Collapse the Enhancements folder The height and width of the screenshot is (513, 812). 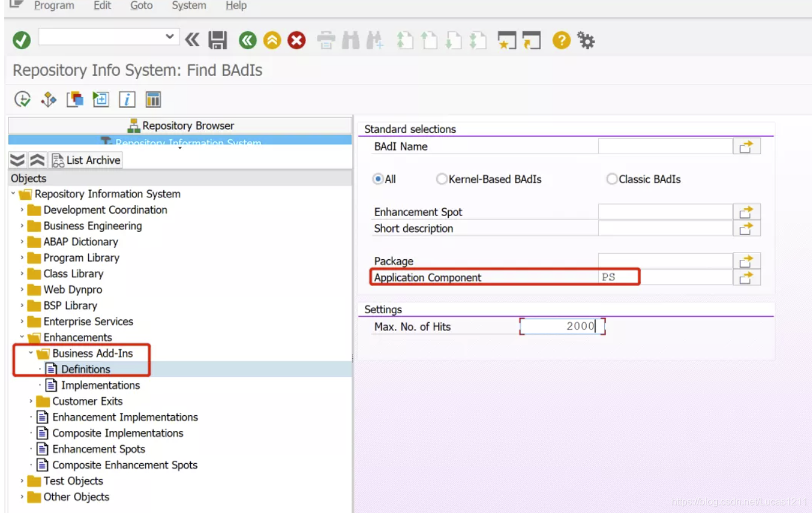22,337
